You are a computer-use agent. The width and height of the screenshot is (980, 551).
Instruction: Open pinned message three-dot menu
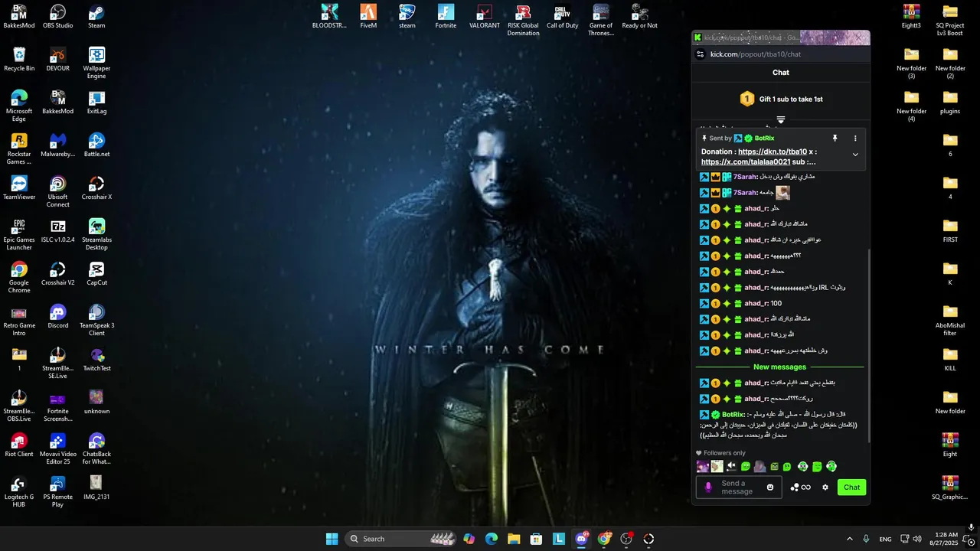[x=855, y=139]
